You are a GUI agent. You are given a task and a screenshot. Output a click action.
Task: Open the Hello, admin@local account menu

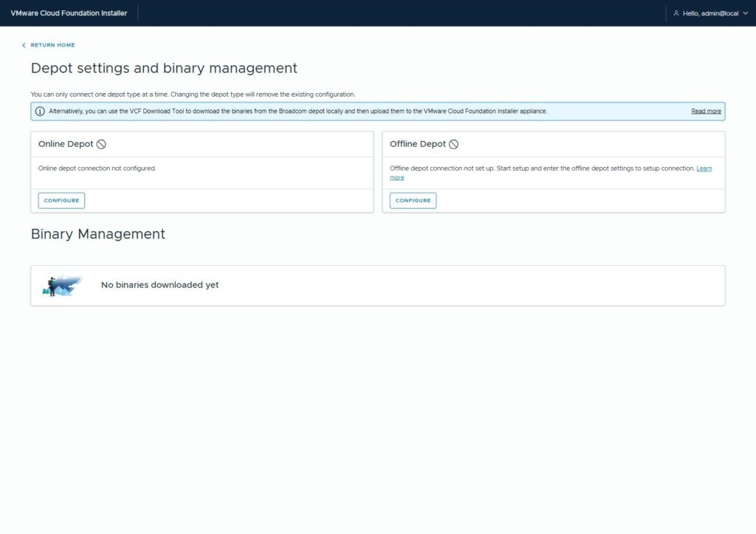coord(711,13)
